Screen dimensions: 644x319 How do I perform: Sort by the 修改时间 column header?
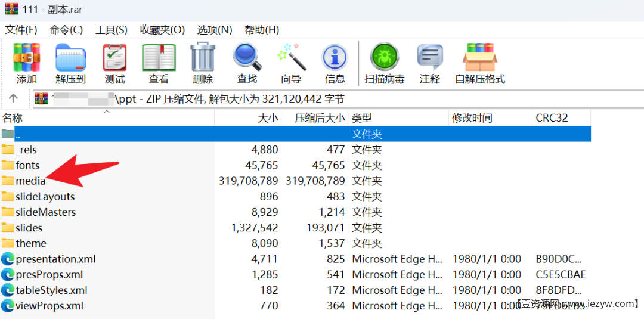[x=490, y=118]
